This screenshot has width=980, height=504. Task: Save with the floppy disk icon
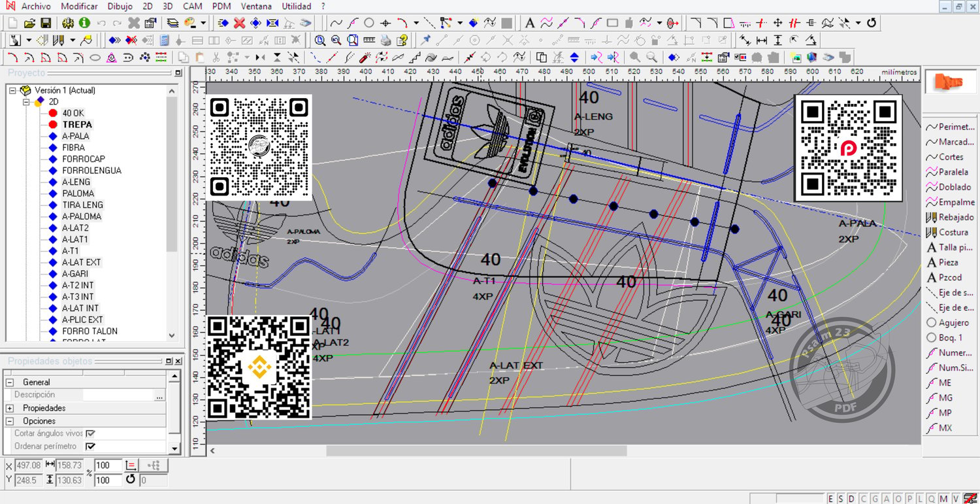[46, 23]
